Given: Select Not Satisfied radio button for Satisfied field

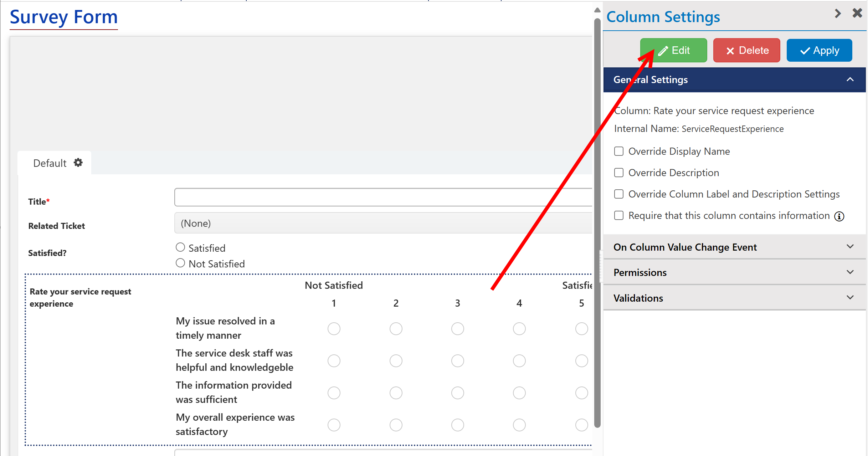Looking at the screenshot, I should click(181, 263).
